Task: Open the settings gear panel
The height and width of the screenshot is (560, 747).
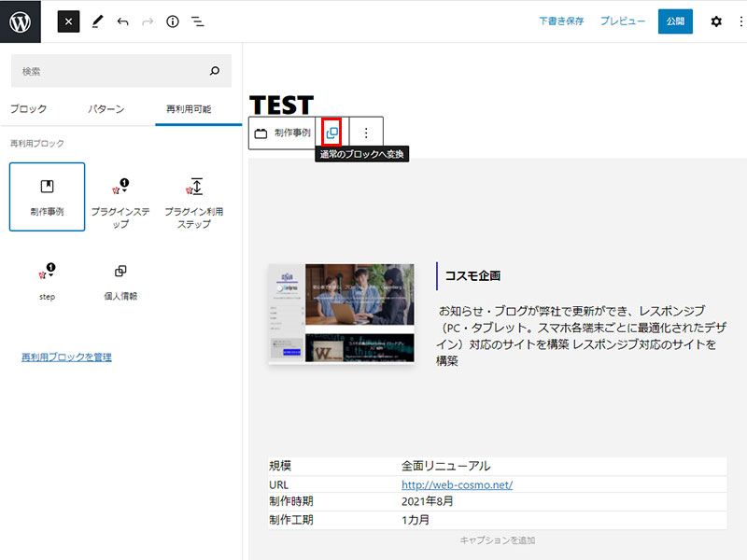Action: (x=716, y=21)
